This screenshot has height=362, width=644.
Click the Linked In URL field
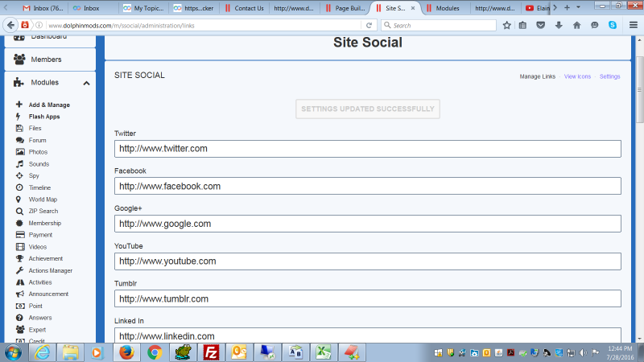coord(368,335)
